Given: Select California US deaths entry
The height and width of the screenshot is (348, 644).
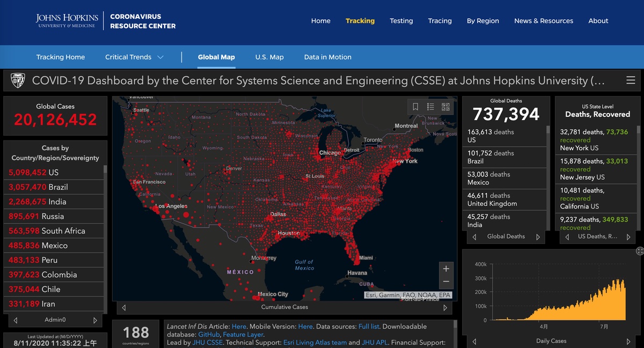Looking at the screenshot, I should click(597, 198).
